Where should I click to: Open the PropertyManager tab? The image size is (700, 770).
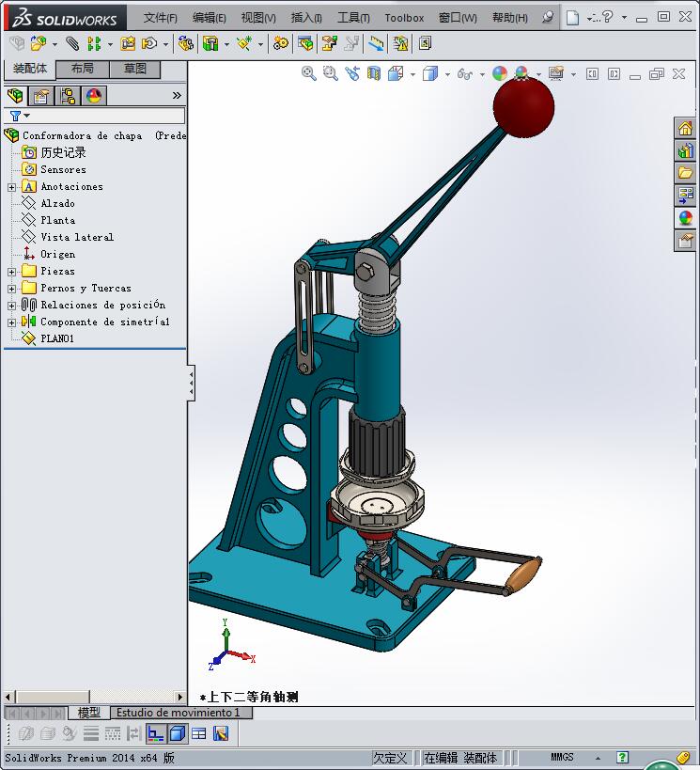(x=41, y=95)
